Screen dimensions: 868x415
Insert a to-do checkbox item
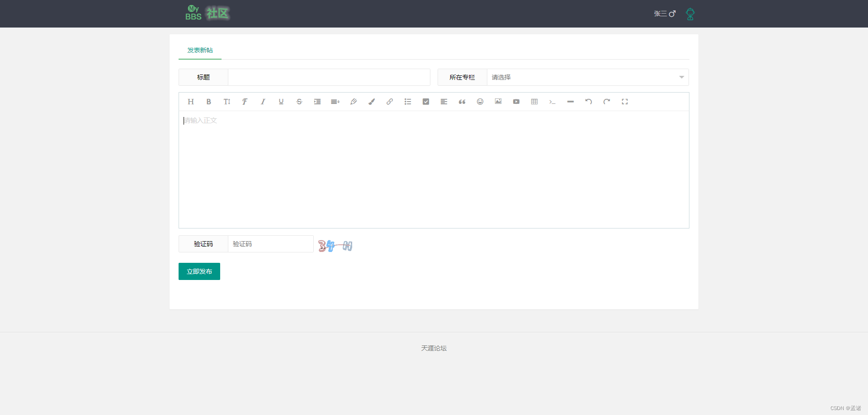coord(426,102)
